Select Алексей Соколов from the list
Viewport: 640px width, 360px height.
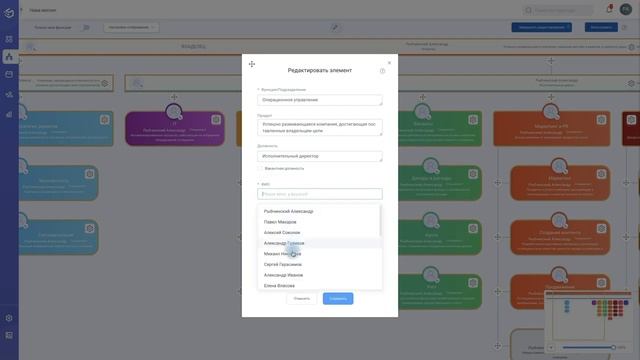[x=320, y=233]
